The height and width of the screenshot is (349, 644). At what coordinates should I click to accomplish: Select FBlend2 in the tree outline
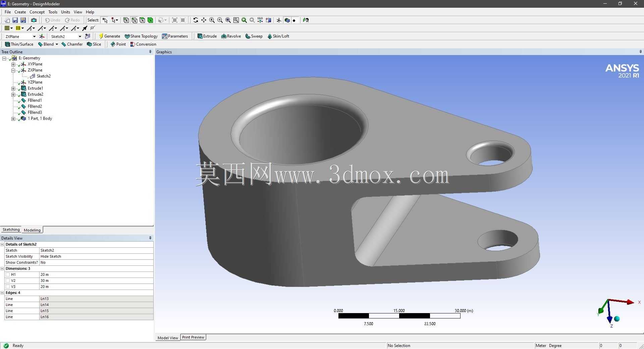tap(35, 106)
